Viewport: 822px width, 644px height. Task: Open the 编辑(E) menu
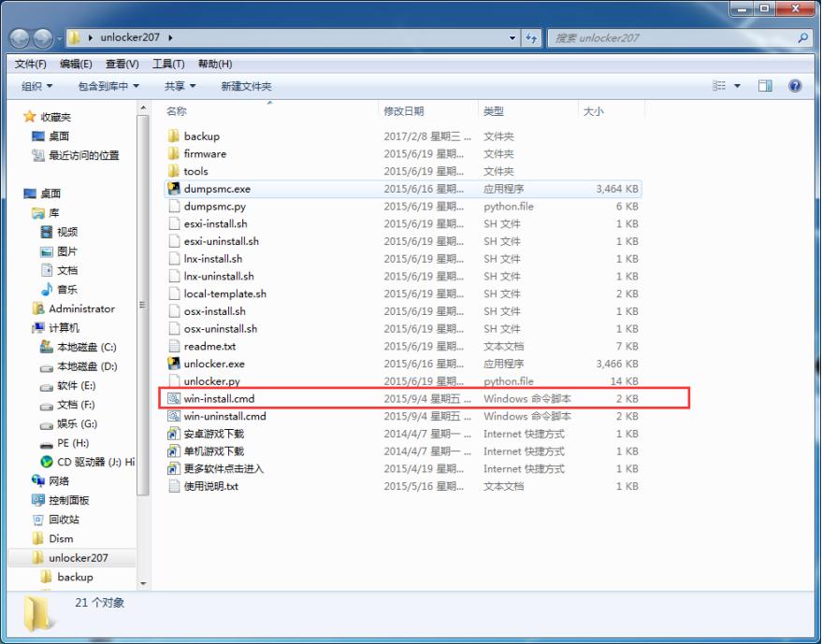(76, 64)
